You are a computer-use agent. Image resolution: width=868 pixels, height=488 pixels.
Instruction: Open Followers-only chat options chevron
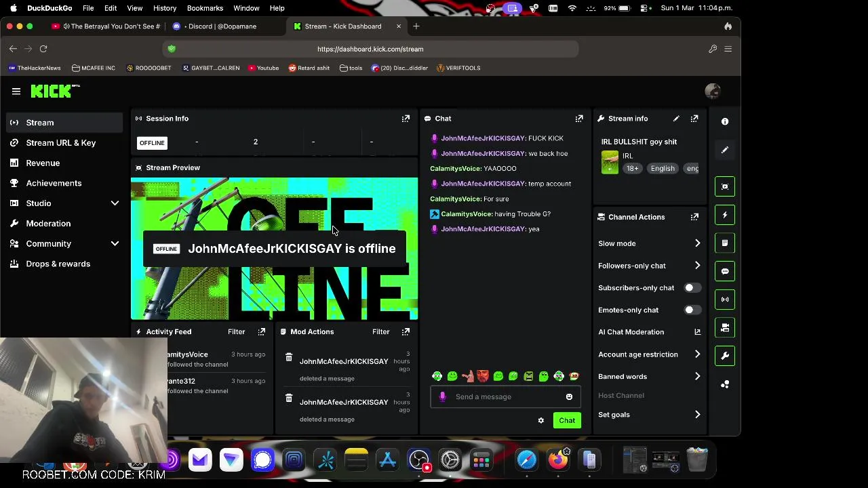click(697, 266)
